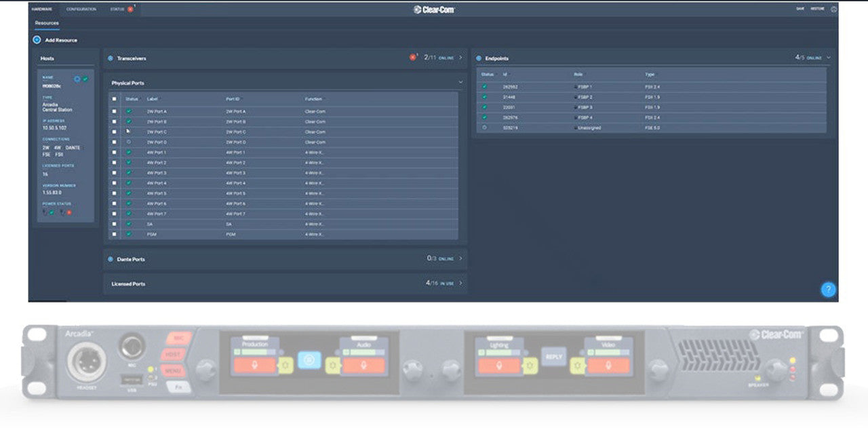Click the 4W Port 5 label cell
Screen dimensions: 868x428
coord(157,193)
